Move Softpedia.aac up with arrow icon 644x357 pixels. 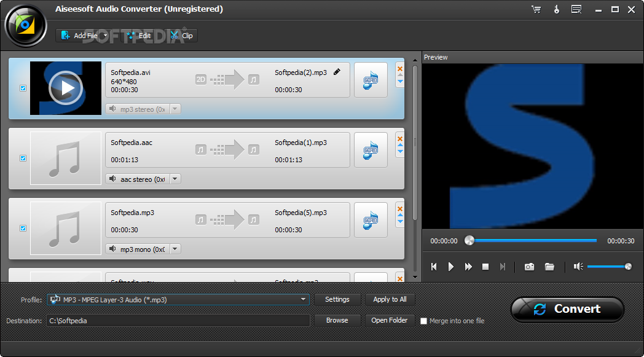[400, 146]
